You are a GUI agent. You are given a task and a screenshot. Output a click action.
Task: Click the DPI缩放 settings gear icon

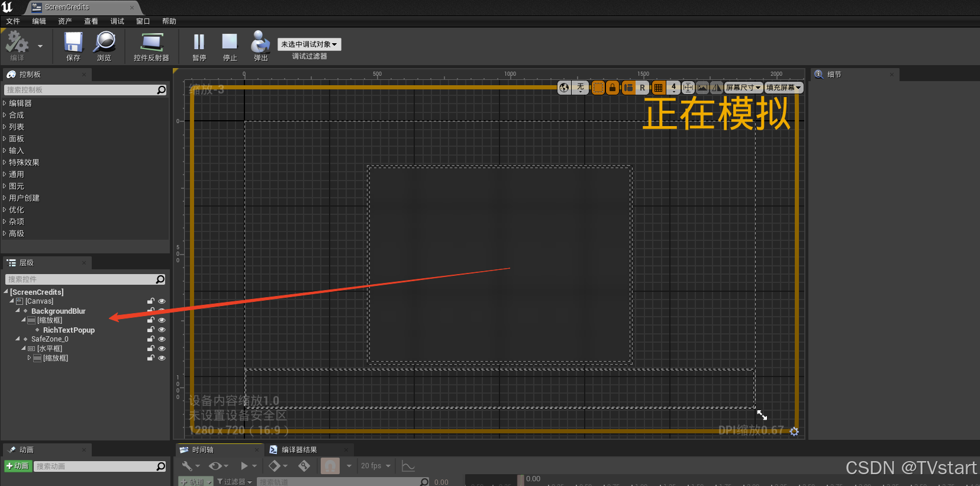click(x=794, y=432)
